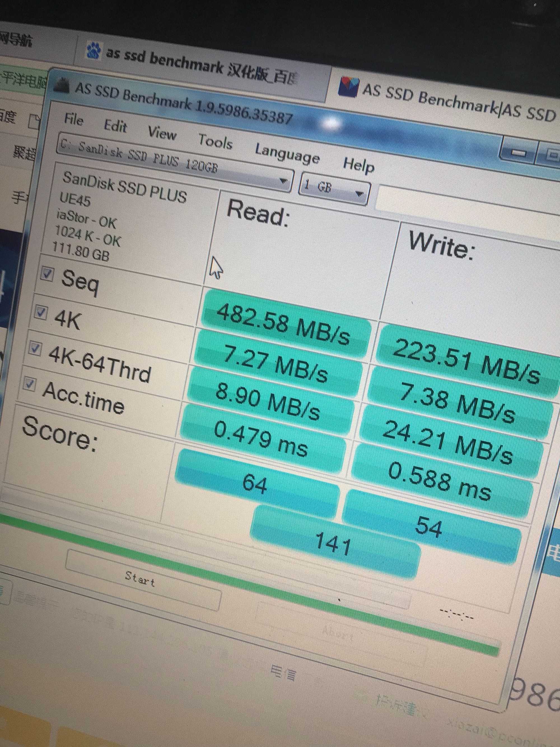Toggle the 4K-64Thrd checkbox
560x747 pixels.
pos(35,348)
